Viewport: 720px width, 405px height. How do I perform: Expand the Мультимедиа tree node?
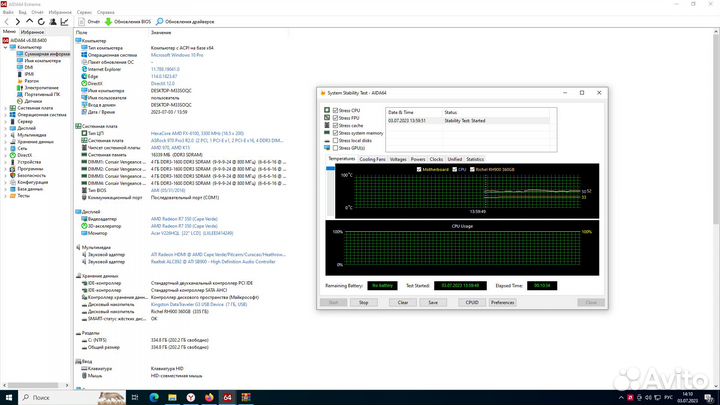[x=6, y=135]
